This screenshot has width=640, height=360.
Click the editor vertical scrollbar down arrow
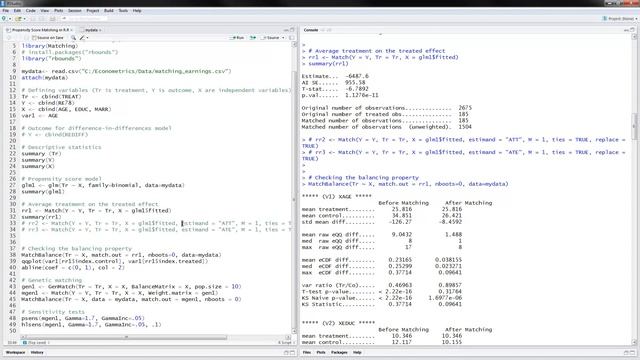tap(294, 331)
